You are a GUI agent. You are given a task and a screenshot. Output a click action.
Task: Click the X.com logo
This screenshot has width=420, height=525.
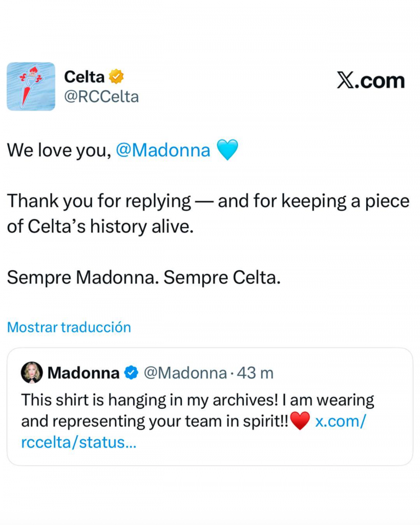point(371,81)
